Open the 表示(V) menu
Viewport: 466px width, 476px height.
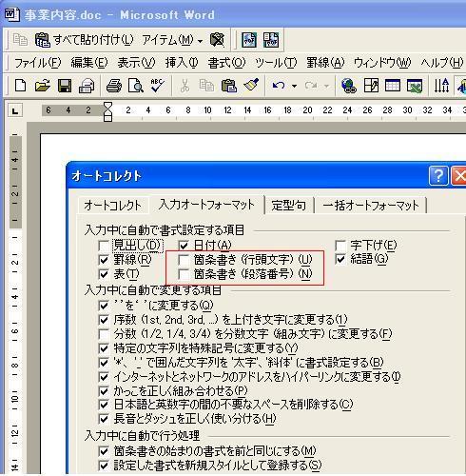[x=136, y=63]
